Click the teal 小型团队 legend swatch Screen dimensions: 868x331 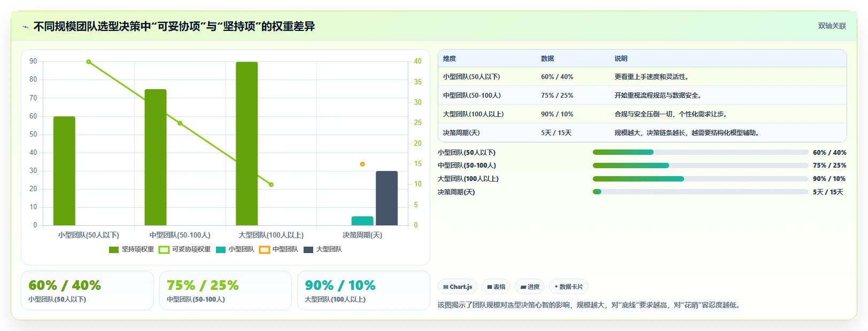coord(221,250)
